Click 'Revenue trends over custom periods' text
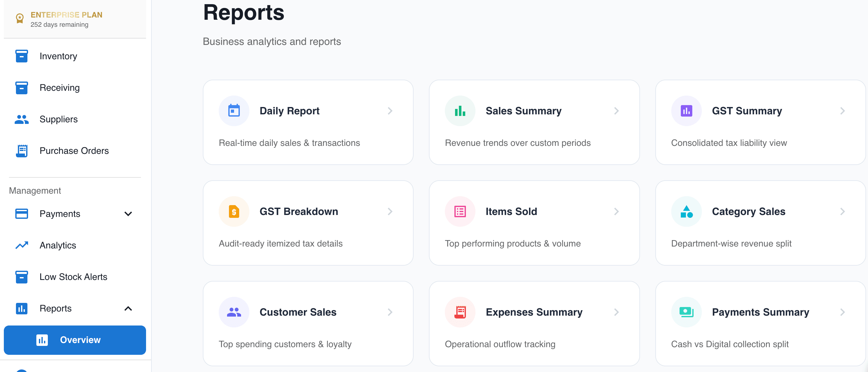The height and width of the screenshot is (372, 868). tap(518, 143)
